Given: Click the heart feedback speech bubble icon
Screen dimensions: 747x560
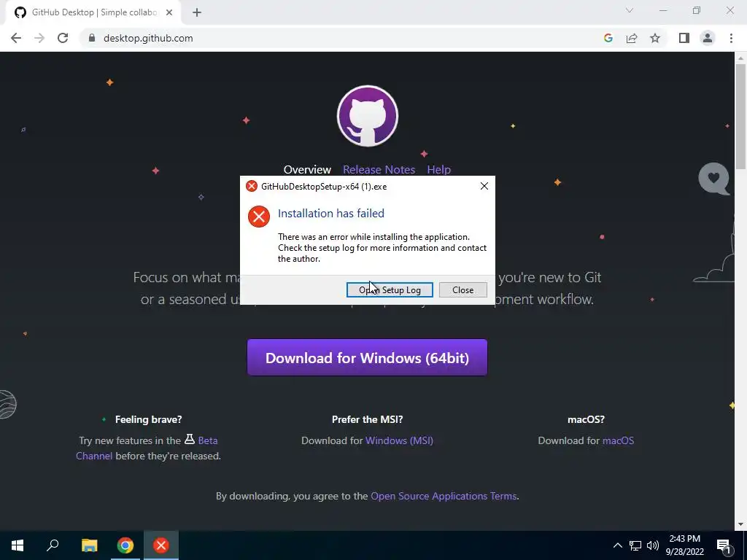Looking at the screenshot, I should click(x=713, y=179).
